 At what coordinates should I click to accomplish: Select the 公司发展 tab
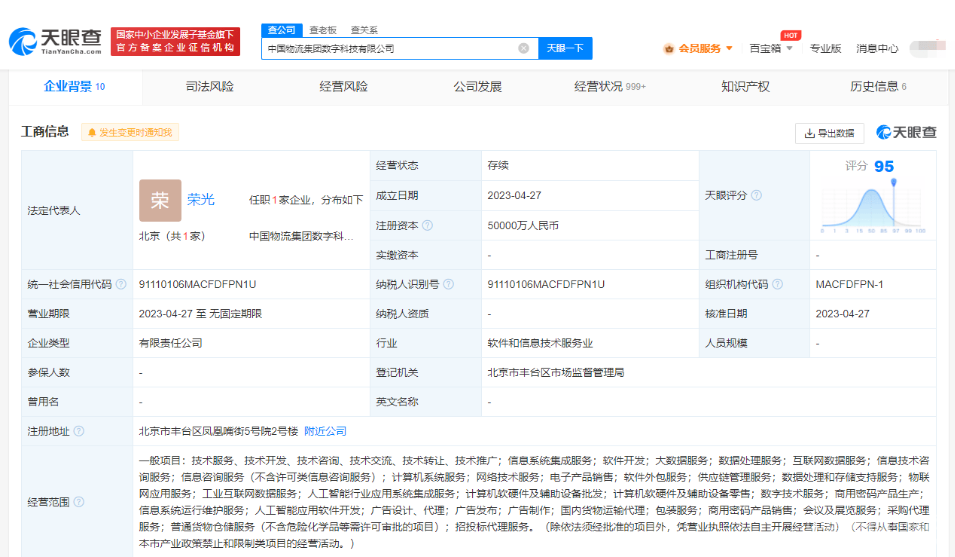click(x=478, y=86)
